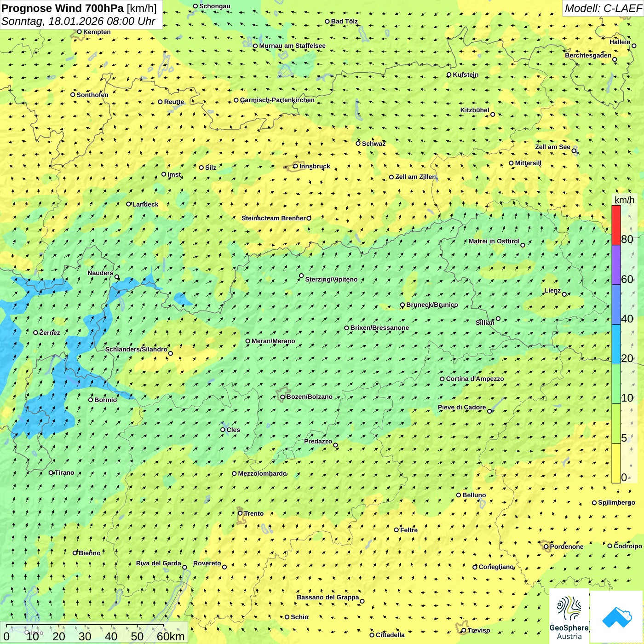Click the 'Reutte' label
Viewport: 644px width, 644px height.
174,102
